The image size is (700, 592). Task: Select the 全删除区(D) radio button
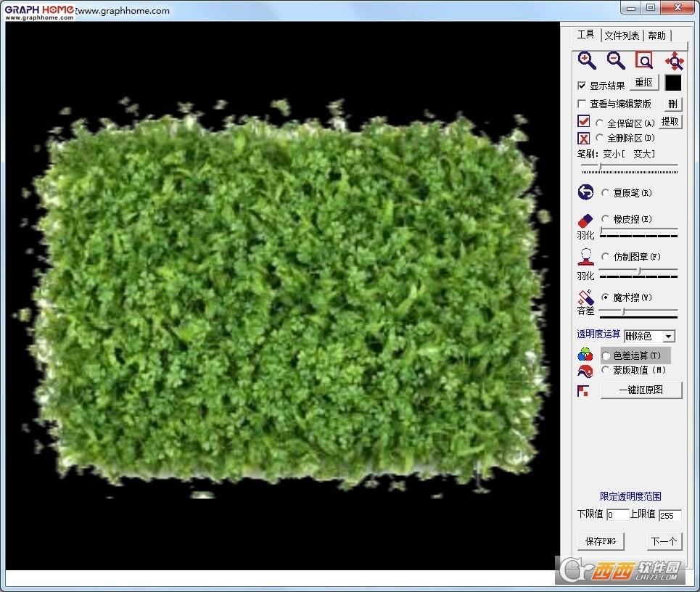point(599,138)
